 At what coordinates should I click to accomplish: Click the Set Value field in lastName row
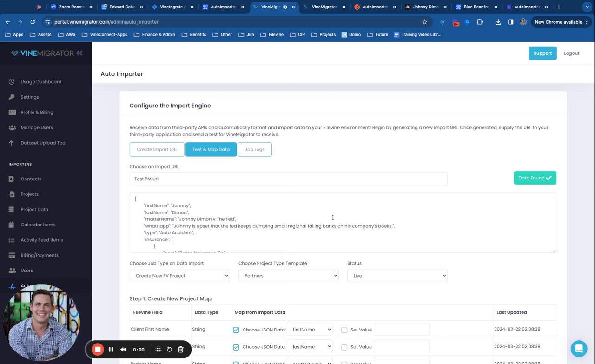(x=402, y=347)
